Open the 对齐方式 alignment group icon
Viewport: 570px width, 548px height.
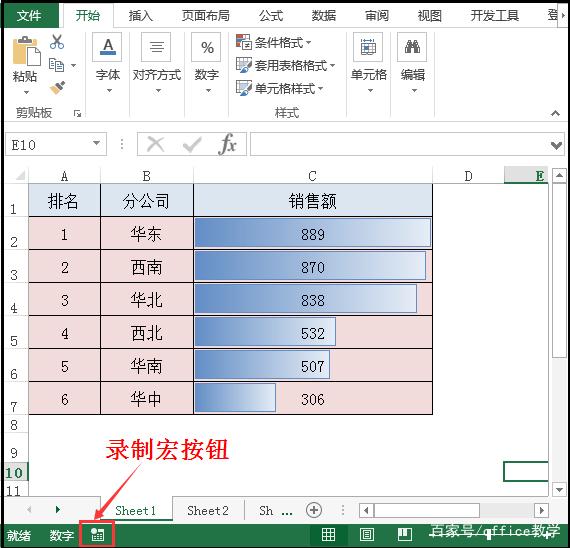pos(156,47)
